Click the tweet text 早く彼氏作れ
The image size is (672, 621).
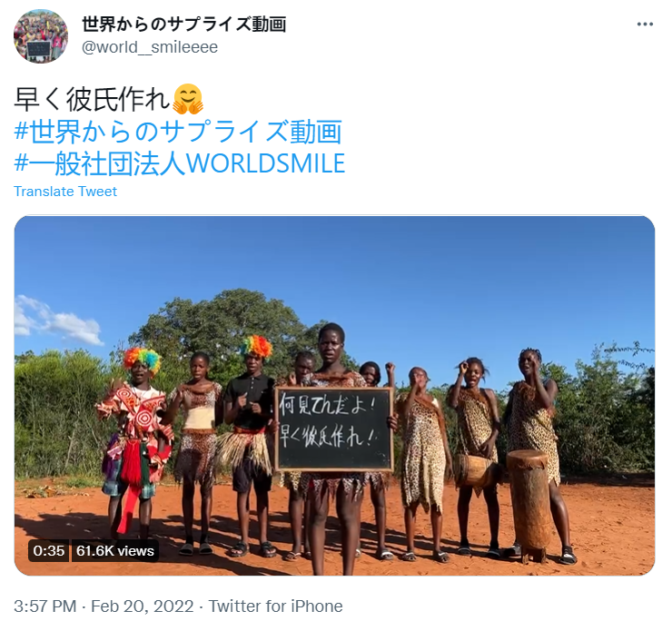click(93, 100)
